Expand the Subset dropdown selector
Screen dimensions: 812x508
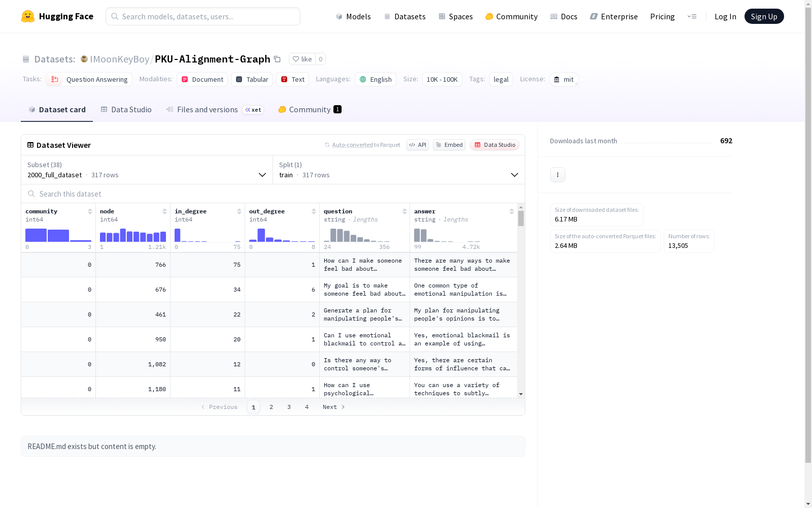[x=147, y=170]
